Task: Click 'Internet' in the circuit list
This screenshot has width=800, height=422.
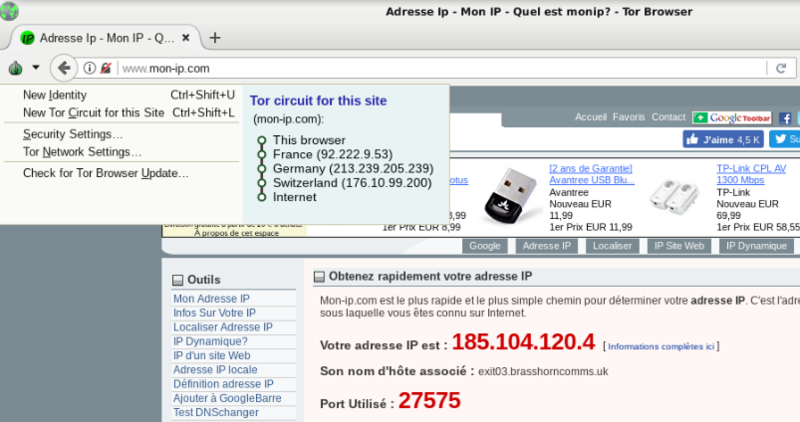Action: coord(294,197)
